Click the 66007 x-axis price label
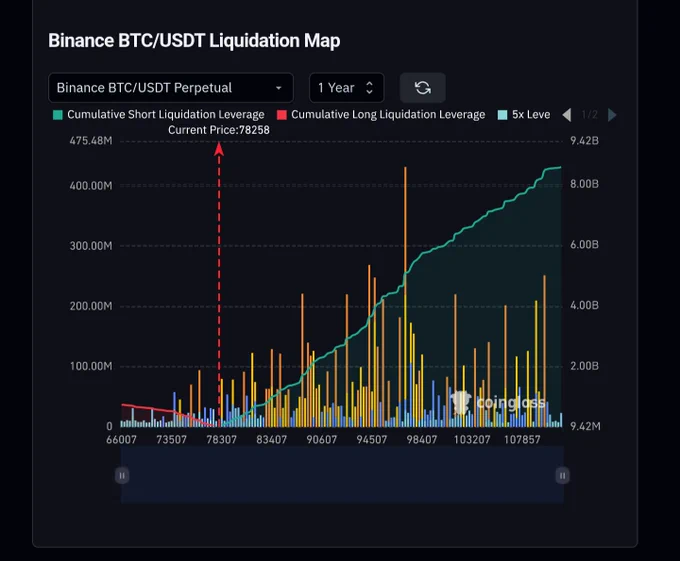 (x=121, y=440)
